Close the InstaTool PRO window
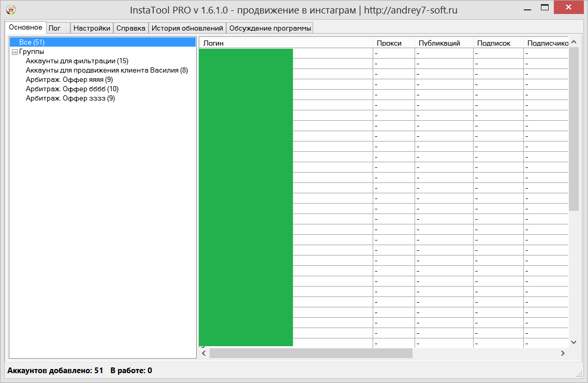 pyautogui.click(x=568, y=7)
